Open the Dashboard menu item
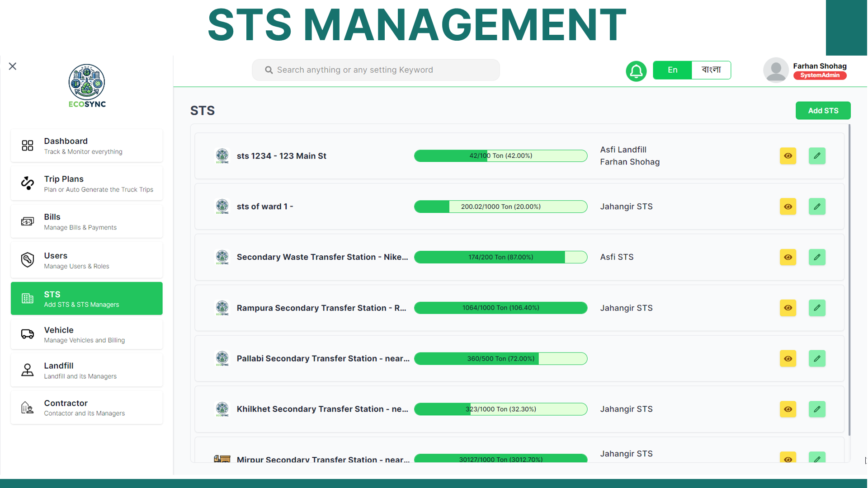 coord(86,145)
